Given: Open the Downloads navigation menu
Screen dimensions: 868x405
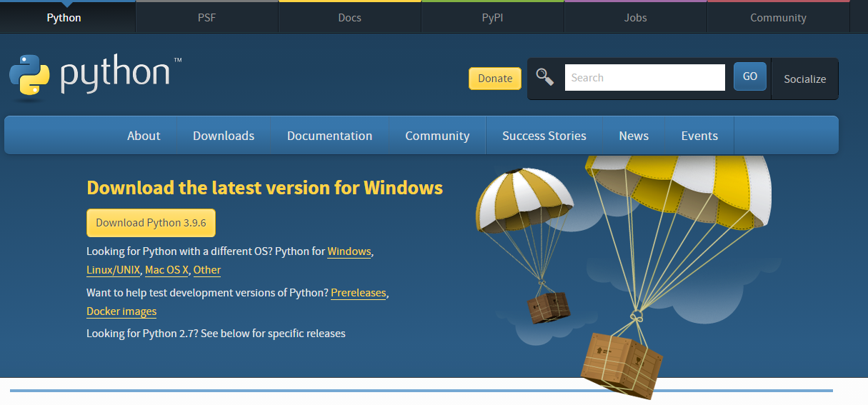Looking at the screenshot, I should tap(224, 136).
